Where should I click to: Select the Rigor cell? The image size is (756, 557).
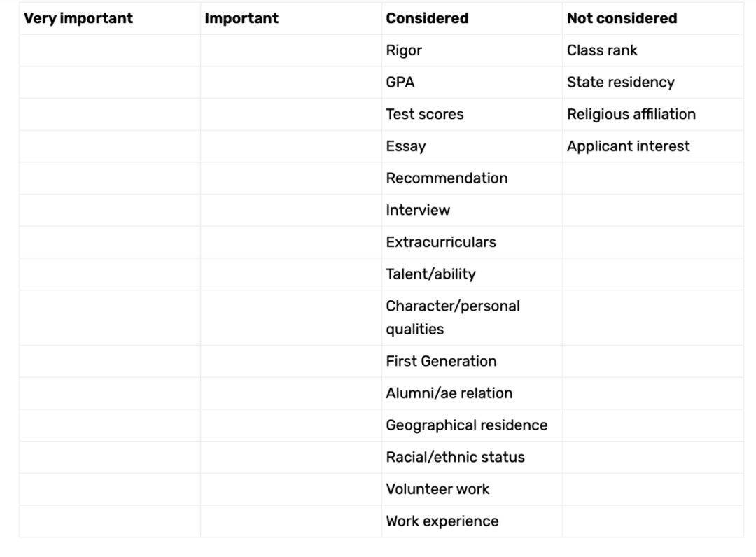click(x=404, y=50)
